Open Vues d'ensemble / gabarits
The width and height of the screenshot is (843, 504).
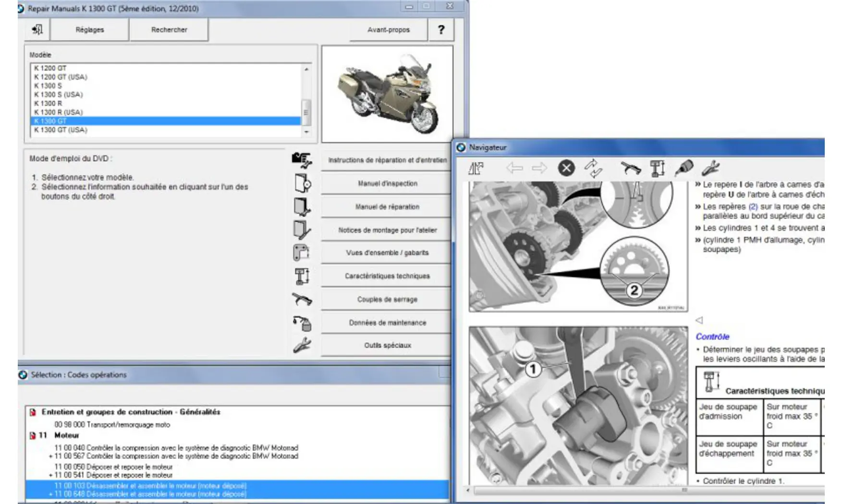tap(387, 252)
